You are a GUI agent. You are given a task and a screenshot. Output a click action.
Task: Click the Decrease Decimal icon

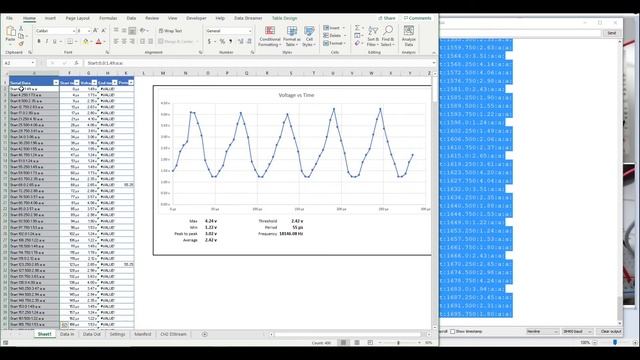pyautogui.click(x=249, y=42)
